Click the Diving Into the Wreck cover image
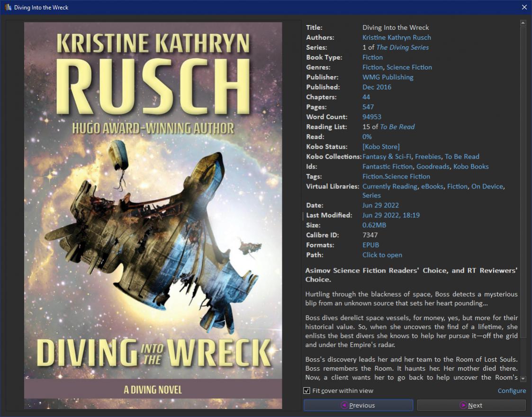 [x=153, y=215]
